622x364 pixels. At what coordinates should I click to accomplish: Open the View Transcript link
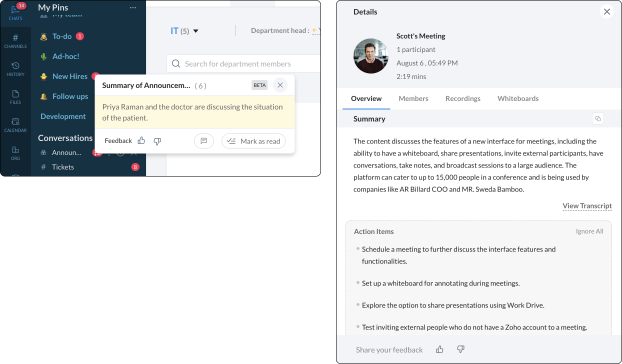[586, 205]
